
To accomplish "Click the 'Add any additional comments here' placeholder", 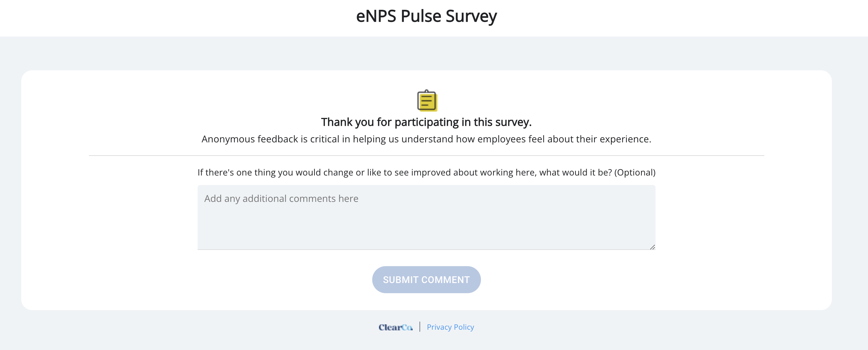I will coord(281,199).
